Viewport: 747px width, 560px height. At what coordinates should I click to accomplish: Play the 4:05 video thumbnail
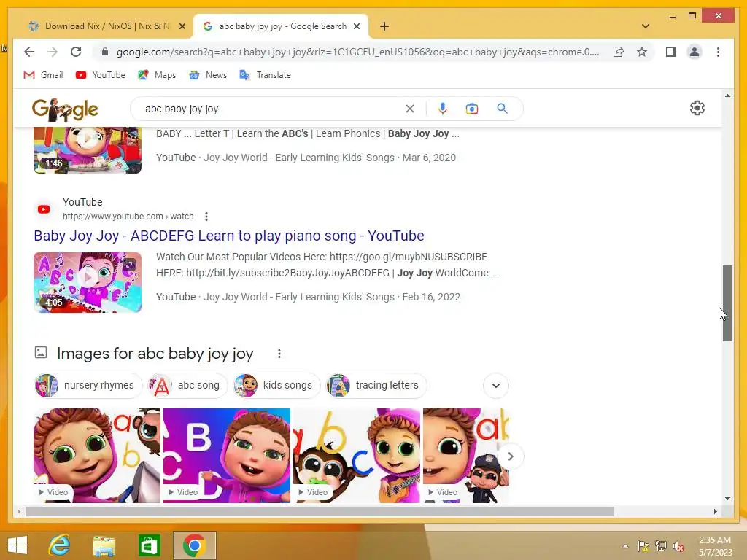click(x=88, y=282)
